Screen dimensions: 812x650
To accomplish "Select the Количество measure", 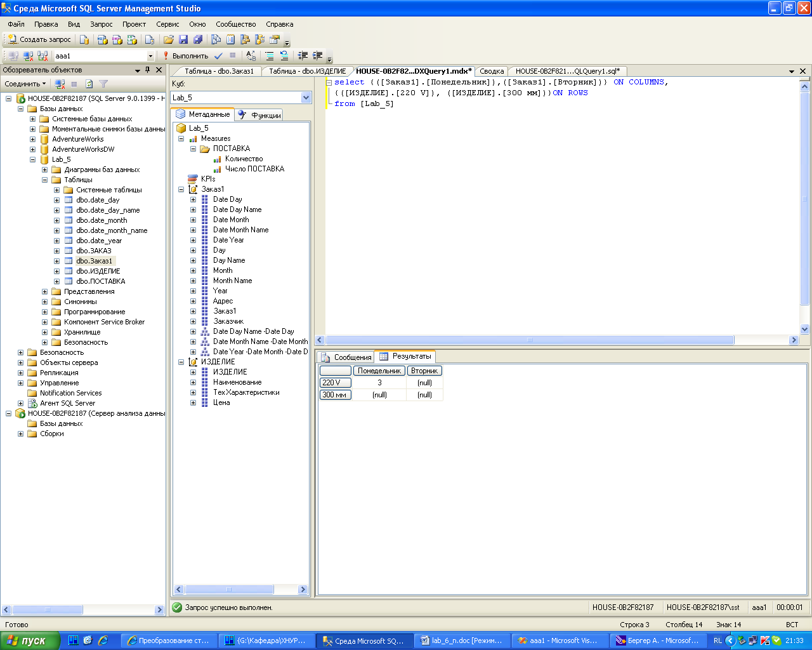I will [x=244, y=159].
